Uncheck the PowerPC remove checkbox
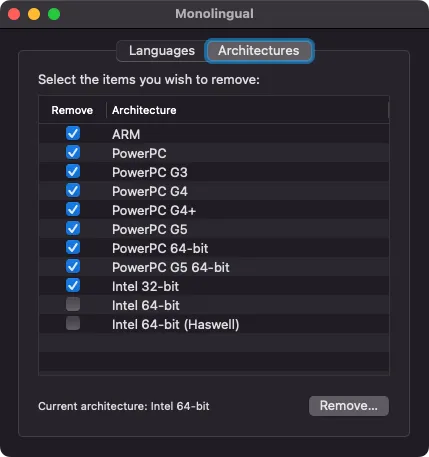Screen dimensions: 429x457 73,152
